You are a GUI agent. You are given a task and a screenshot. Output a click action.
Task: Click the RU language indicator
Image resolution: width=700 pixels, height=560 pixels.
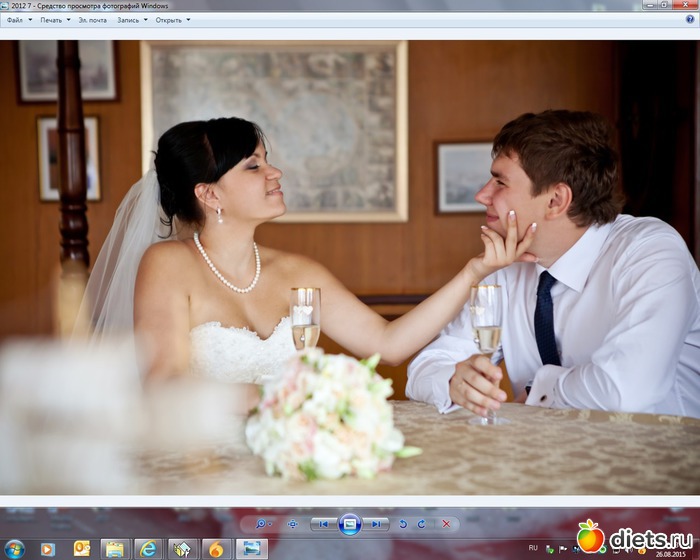[x=533, y=548]
